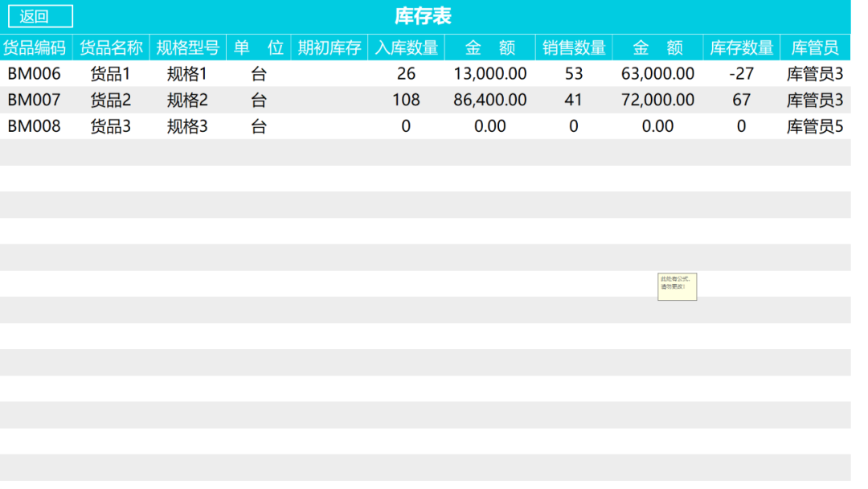868x489 pixels.
Task: Click the 库管员5 cell
Action: point(815,126)
